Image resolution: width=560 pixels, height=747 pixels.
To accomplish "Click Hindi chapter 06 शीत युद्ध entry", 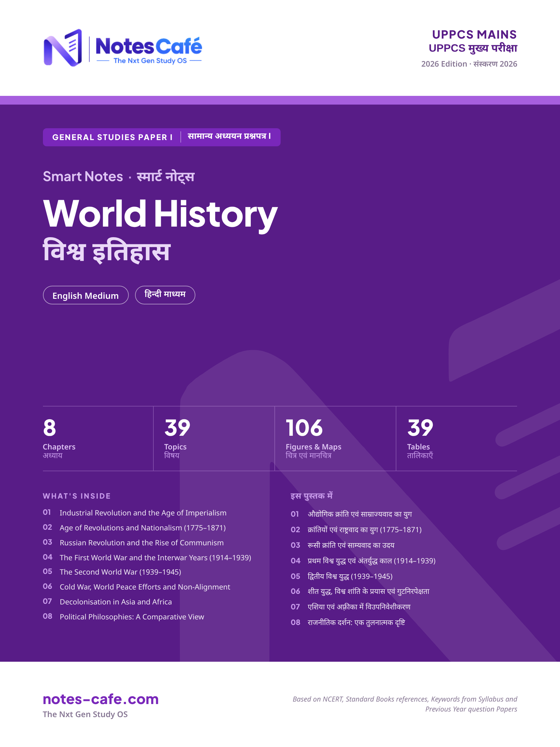I will coord(360,591).
